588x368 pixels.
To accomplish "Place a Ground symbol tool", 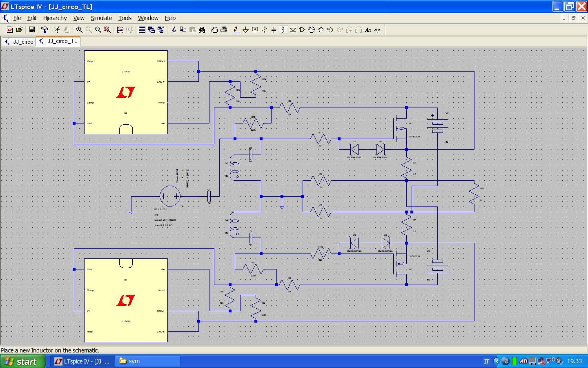I will click(246, 30).
